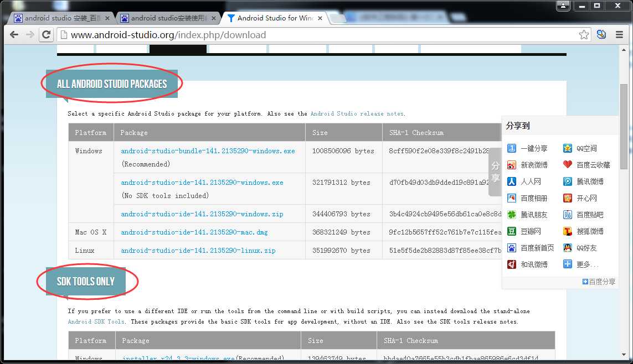Image resolution: width=633 pixels, height=364 pixels.
Task: Close the Android Studio for Windows tab
Action: click(320, 18)
